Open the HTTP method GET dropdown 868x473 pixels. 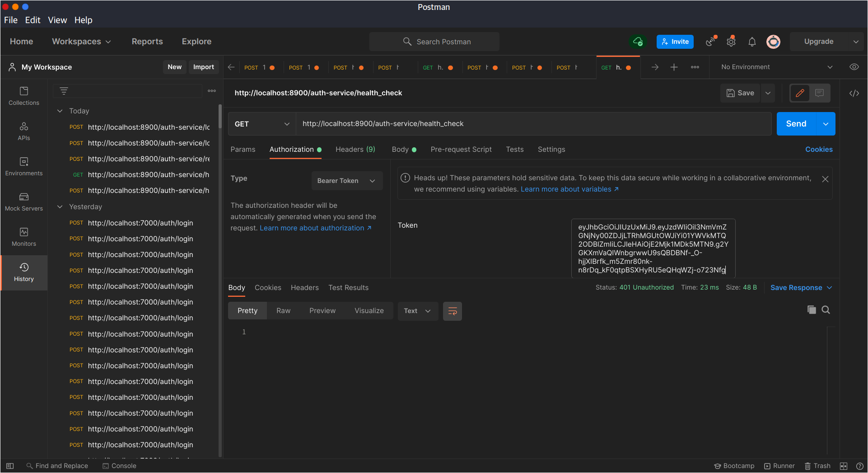pyautogui.click(x=262, y=124)
